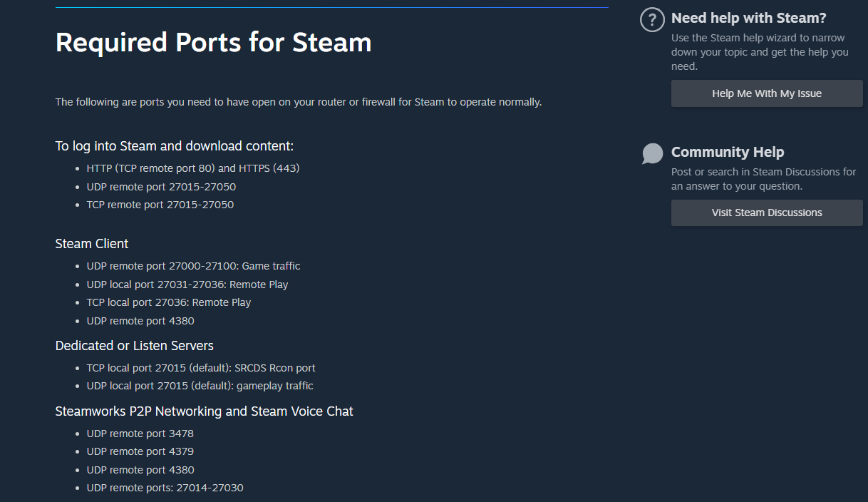Image resolution: width=868 pixels, height=502 pixels.
Task: Click UDP remote ports 27014-27030 entry
Action: [x=165, y=488]
